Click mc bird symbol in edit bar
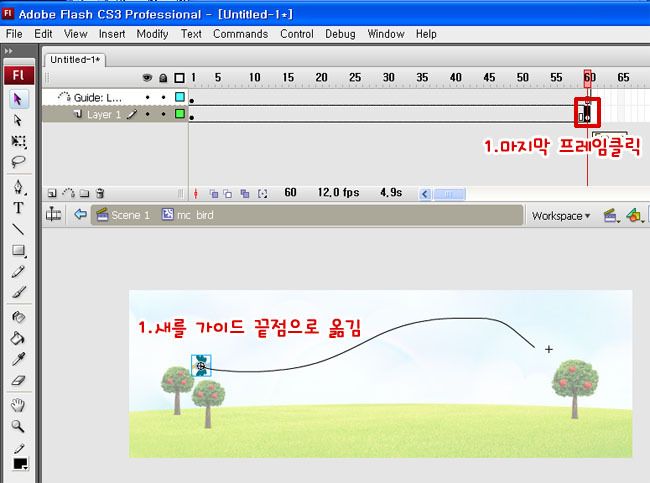This screenshot has height=483, width=650. (188, 215)
